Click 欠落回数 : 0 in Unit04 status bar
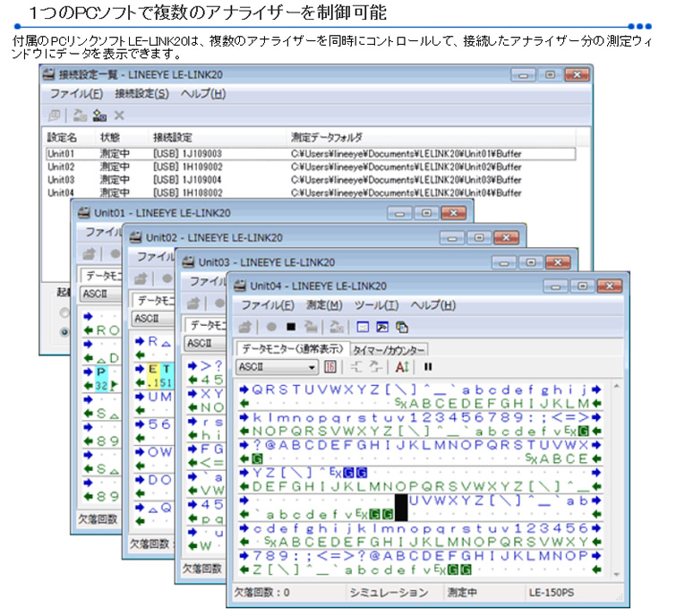 tap(261, 593)
